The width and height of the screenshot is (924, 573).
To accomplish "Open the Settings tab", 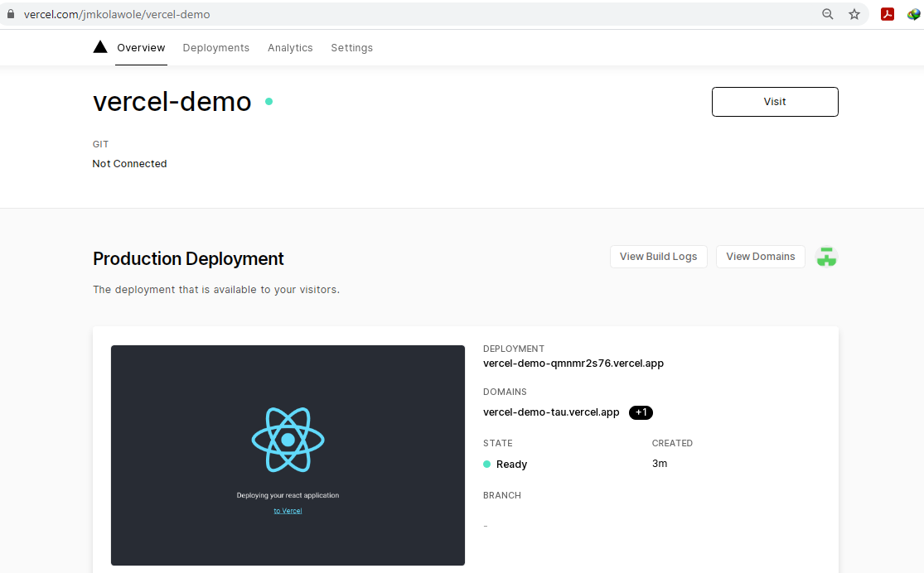I will tap(352, 48).
